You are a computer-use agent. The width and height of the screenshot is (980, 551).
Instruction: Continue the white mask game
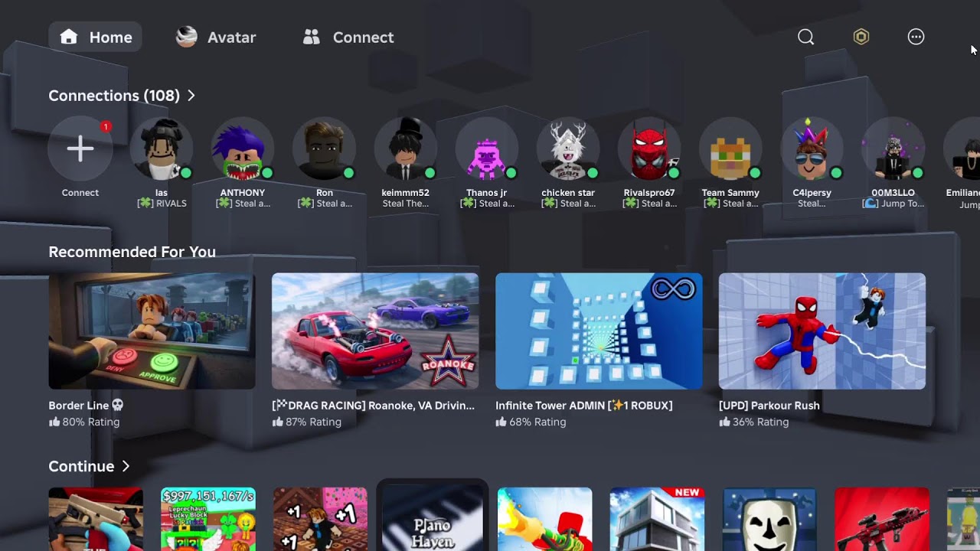click(x=769, y=519)
